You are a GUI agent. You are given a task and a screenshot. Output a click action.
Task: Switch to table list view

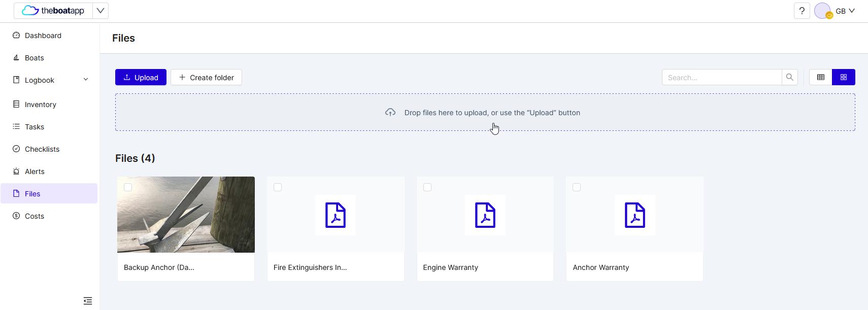point(820,77)
